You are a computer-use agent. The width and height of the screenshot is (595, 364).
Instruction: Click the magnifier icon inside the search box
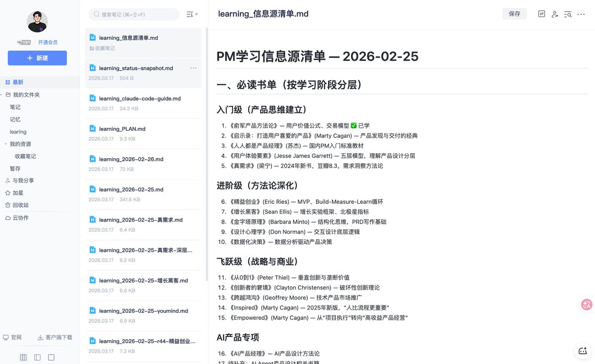click(96, 14)
